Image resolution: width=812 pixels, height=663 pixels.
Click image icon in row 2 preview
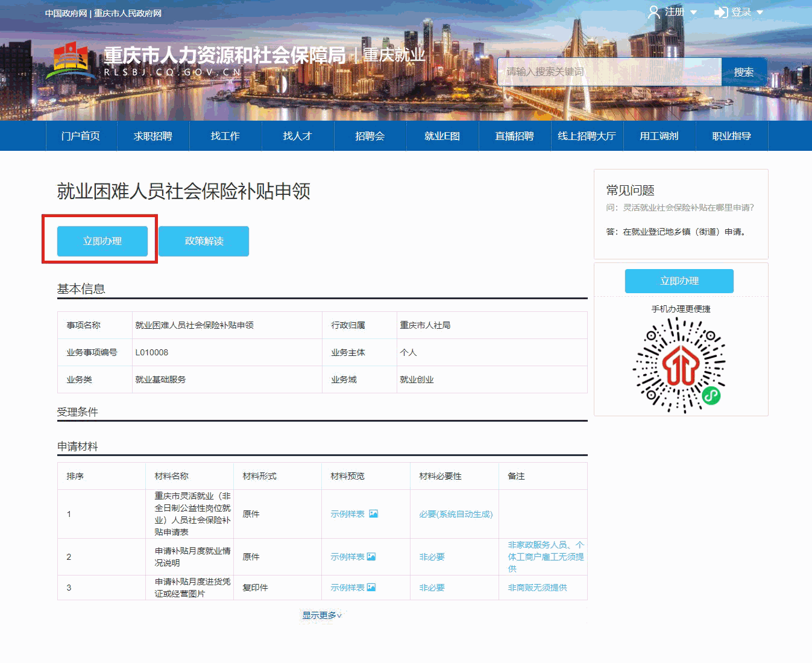coord(371,557)
